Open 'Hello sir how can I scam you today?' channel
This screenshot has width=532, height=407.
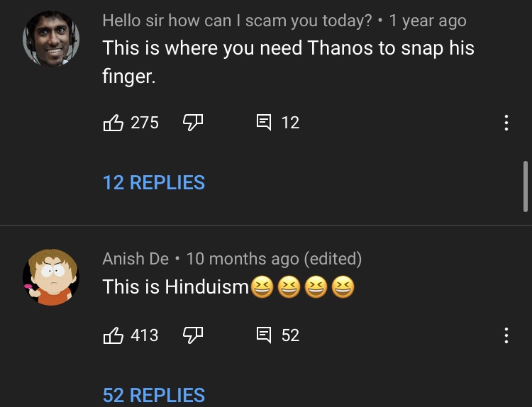click(237, 21)
